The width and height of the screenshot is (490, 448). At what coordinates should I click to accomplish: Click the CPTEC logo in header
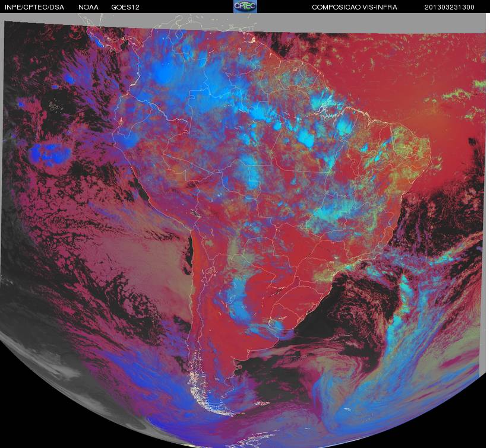245,7
